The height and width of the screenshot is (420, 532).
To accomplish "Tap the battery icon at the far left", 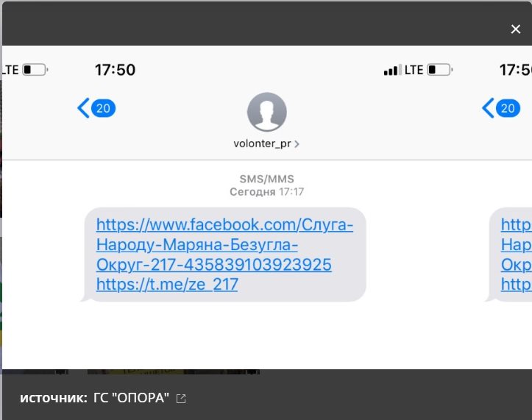I will (35, 70).
